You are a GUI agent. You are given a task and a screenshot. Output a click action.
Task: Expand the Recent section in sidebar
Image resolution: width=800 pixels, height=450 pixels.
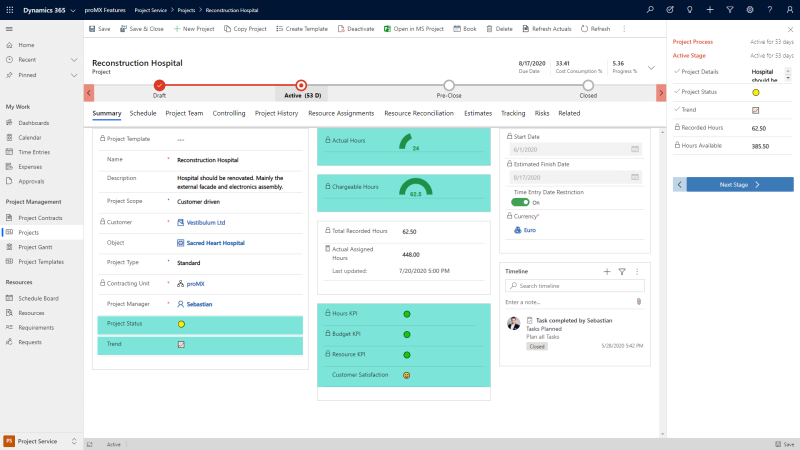(74, 60)
